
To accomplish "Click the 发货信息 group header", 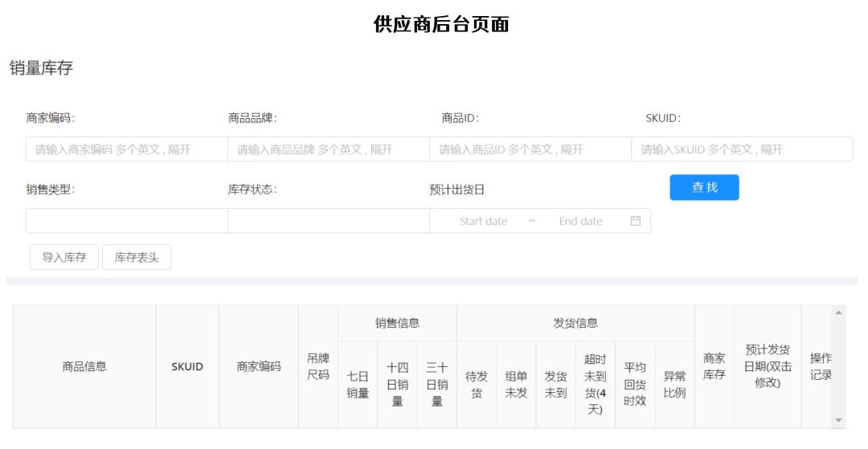I will [x=575, y=323].
